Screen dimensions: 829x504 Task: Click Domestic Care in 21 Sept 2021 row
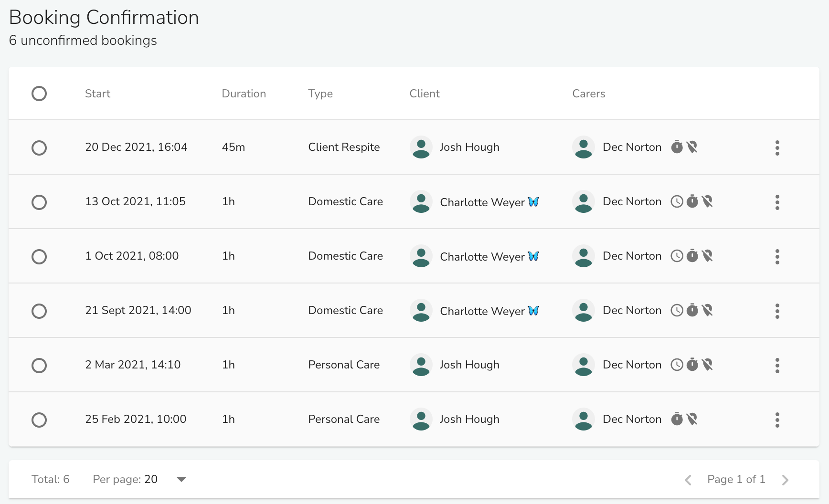[x=345, y=310]
